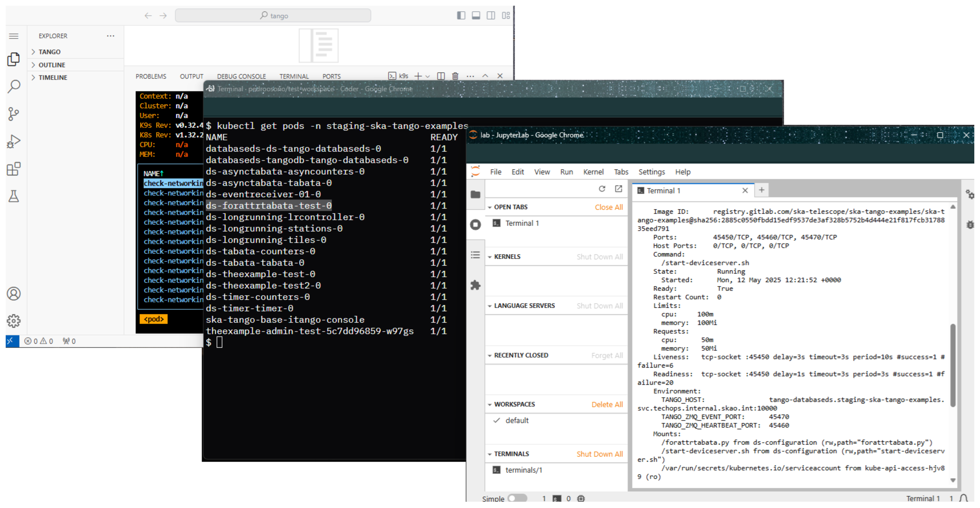Switch to OUTPUT panel tab
The width and height of the screenshot is (980, 508).
pyautogui.click(x=192, y=77)
